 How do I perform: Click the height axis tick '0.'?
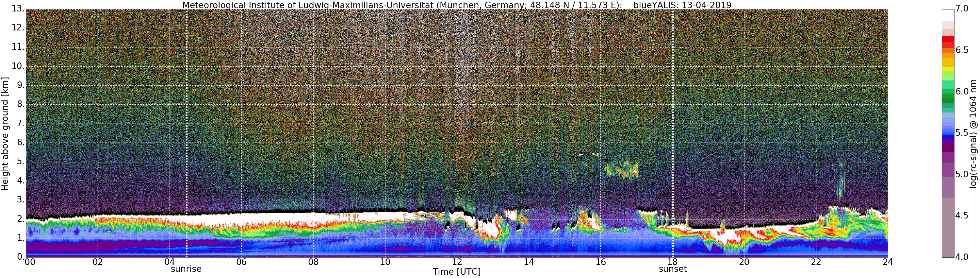pos(20,257)
